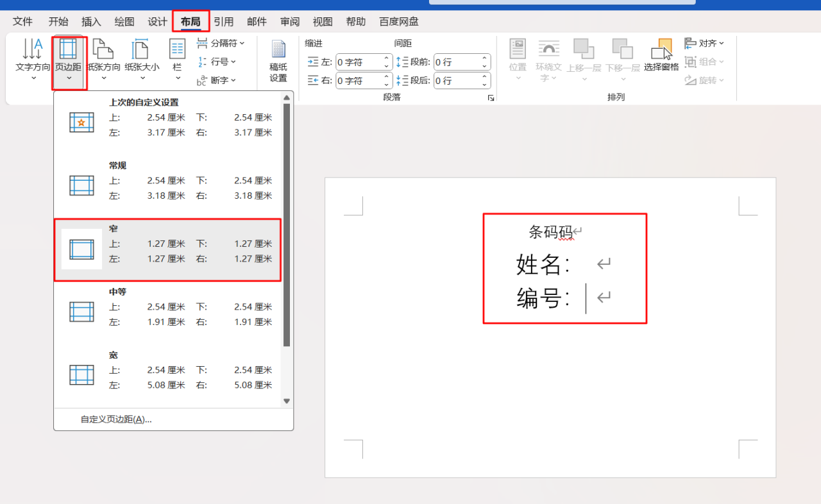Increase 段前 spacing with up stepper
This screenshot has height=504, width=821.
click(485, 59)
